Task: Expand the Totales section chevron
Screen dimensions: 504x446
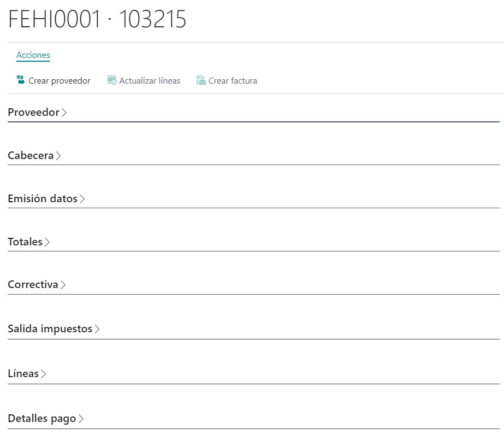Action: [x=48, y=242]
